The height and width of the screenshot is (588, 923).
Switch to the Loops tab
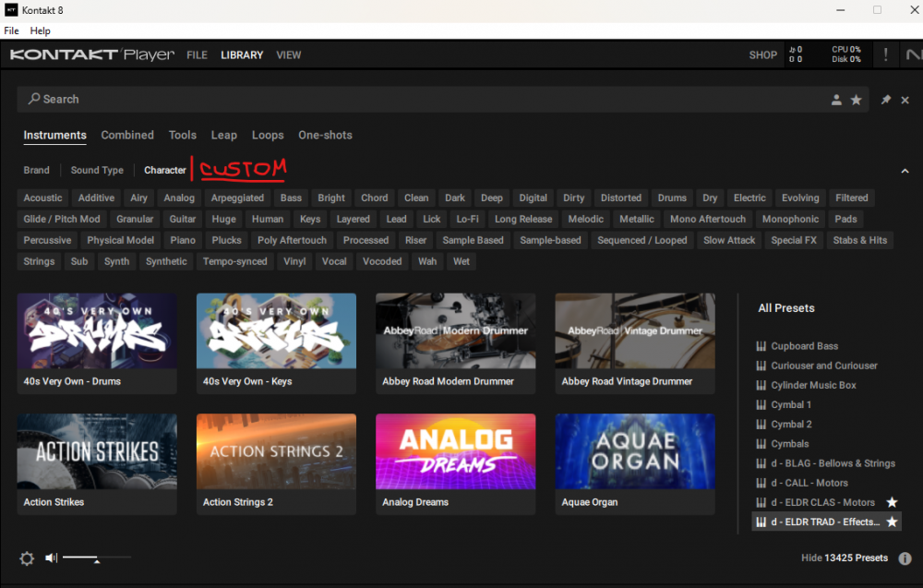point(268,135)
